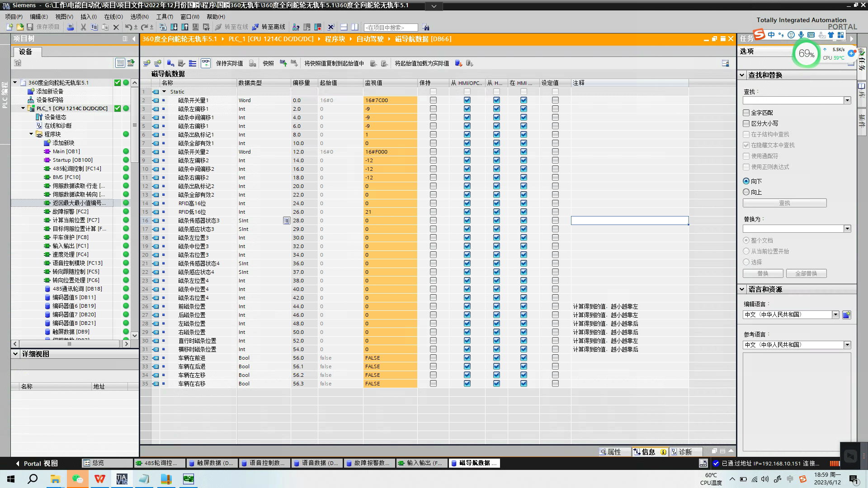Redo the last action

click(144, 27)
